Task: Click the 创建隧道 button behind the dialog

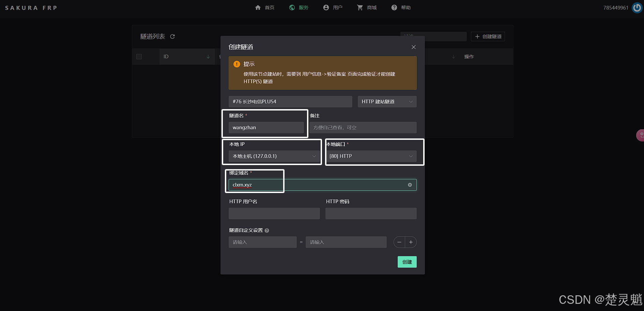Action: [x=488, y=36]
